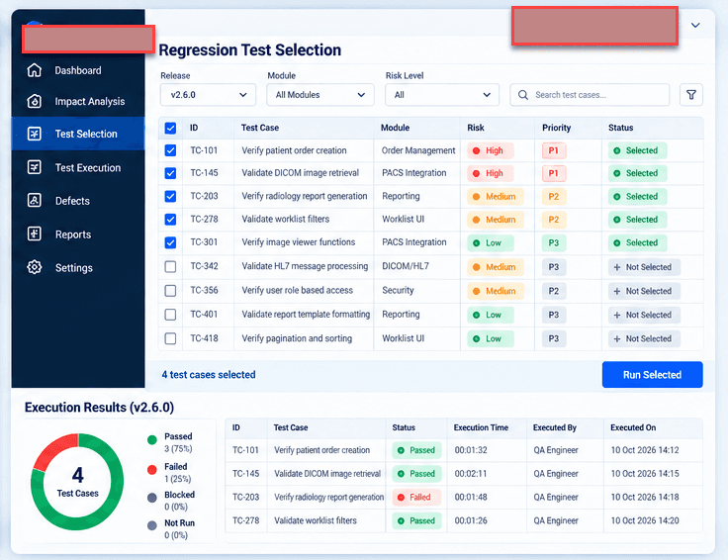This screenshot has width=728, height=560.
Task: Check the TC-356 checkbox
Action: 170,291
